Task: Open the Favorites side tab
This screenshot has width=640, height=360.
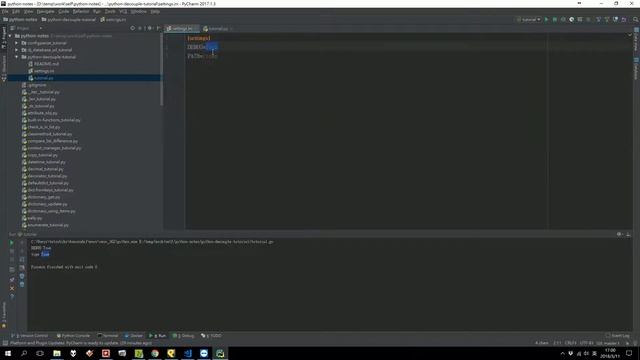Action: (4, 315)
